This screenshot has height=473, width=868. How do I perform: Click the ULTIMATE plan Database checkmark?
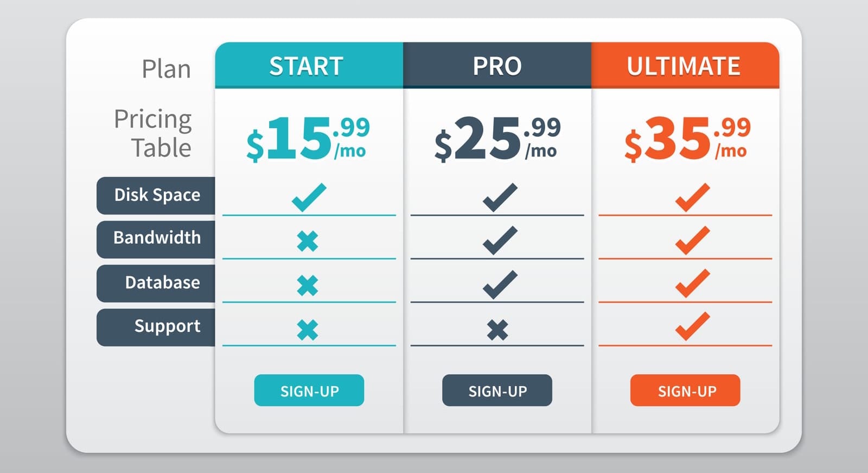click(x=692, y=283)
